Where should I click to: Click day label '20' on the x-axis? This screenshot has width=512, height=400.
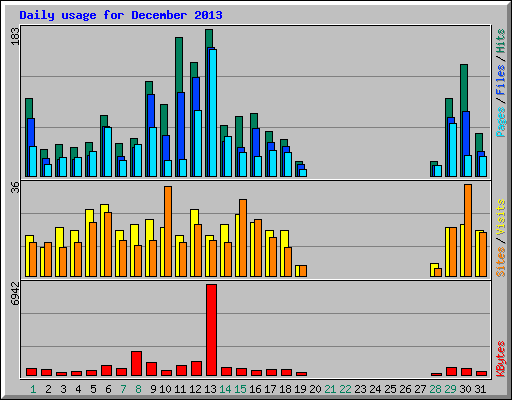coord(315,389)
